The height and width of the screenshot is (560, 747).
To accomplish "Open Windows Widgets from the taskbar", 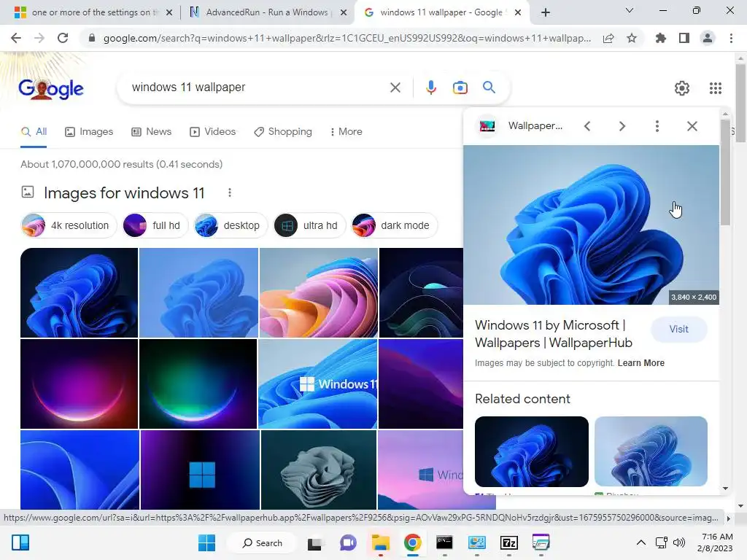I will point(20,542).
